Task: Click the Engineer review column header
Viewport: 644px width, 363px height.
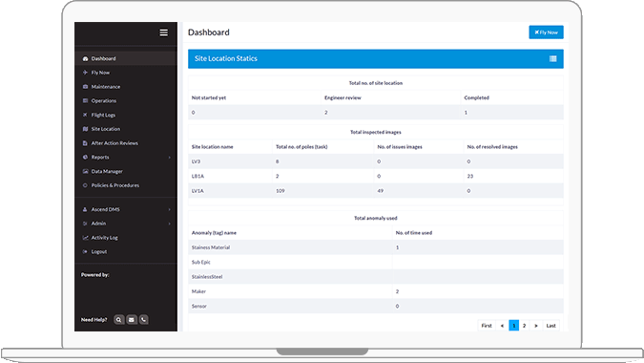Action: tap(343, 97)
